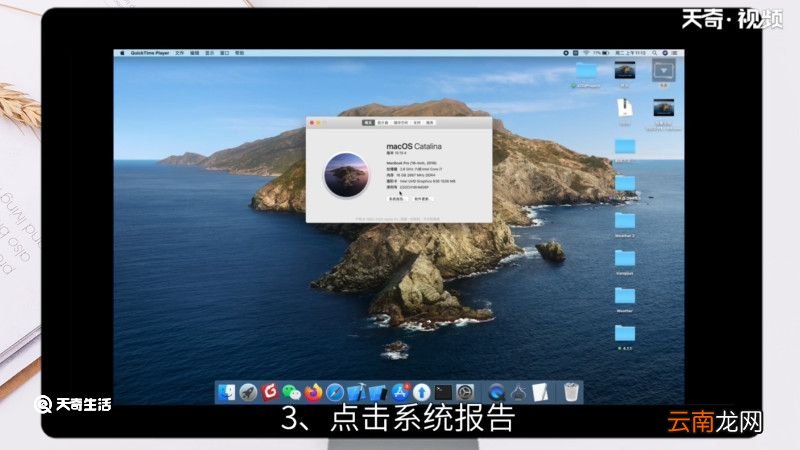Launch Launchpad rocket icon in Dock
Screen dimensions: 800x450
248,392
